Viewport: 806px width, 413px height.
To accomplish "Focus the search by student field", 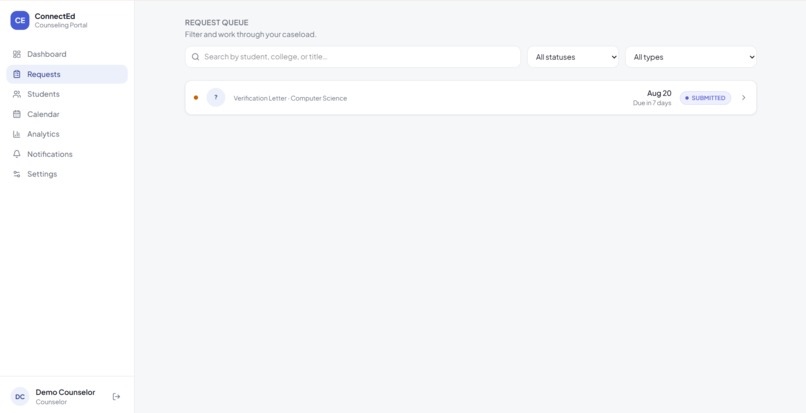I will click(x=353, y=57).
